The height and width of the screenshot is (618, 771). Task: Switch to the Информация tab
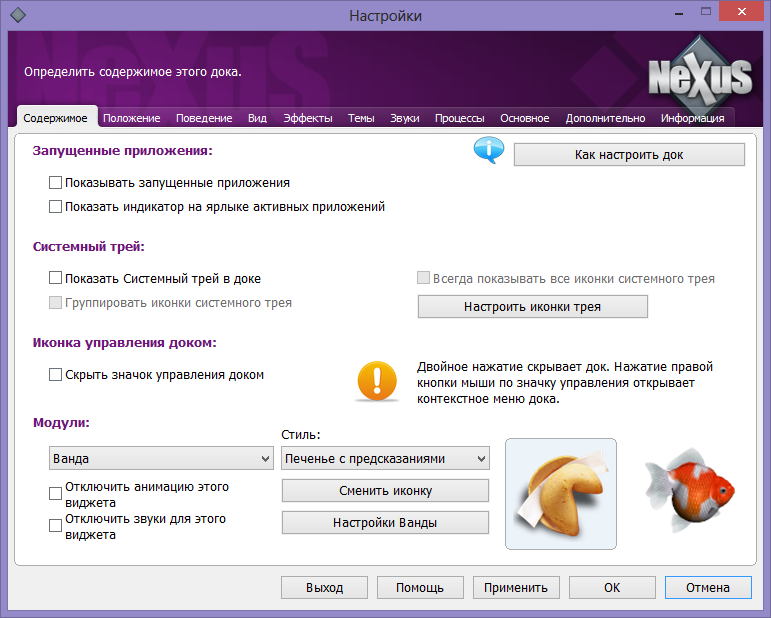click(692, 118)
